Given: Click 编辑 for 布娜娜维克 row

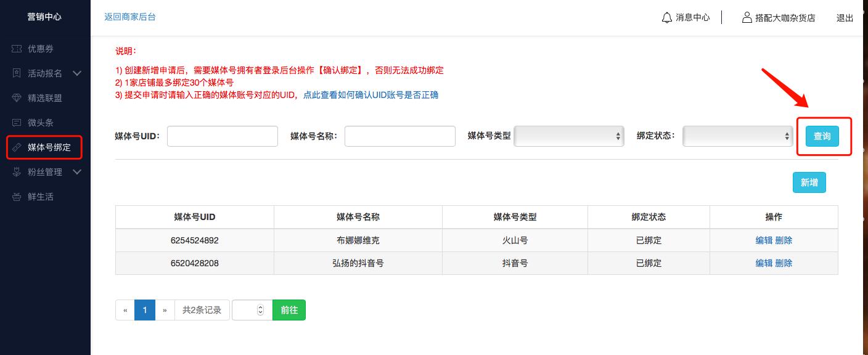Looking at the screenshot, I should pos(764,240).
